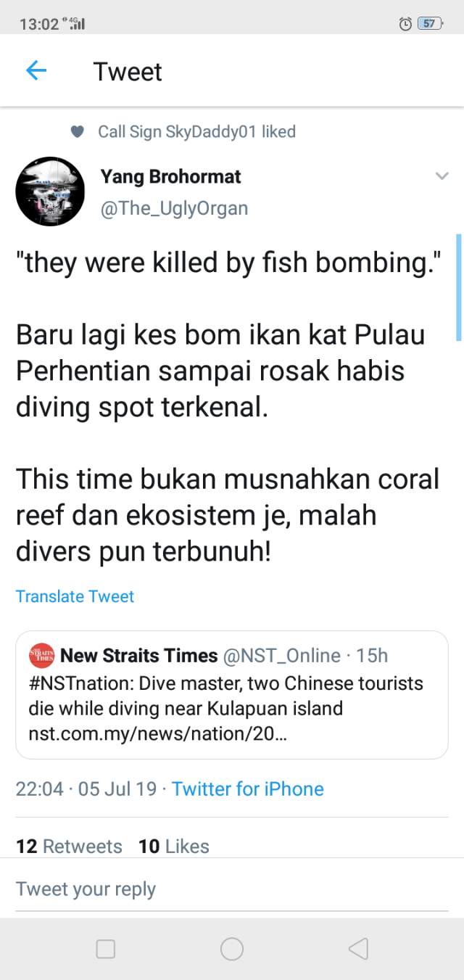Viewport: 464px width, 980px height.
Task: Open the quoted NST tweet card
Action: 231,695
